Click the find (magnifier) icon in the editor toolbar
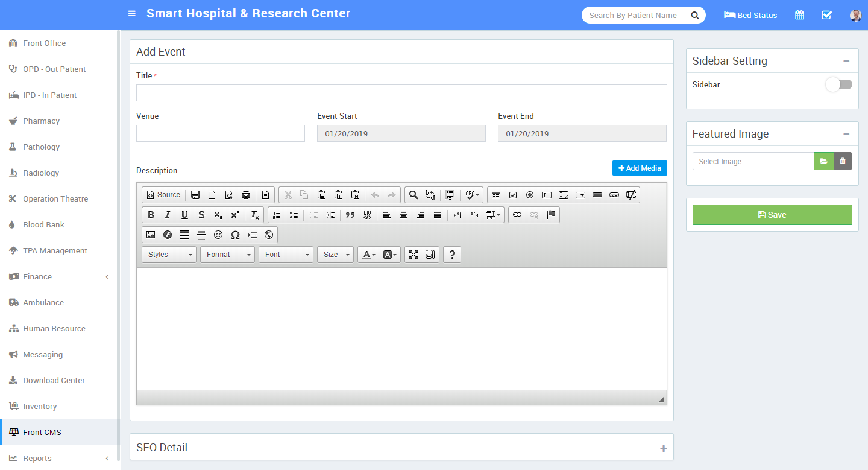 click(414, 195)
